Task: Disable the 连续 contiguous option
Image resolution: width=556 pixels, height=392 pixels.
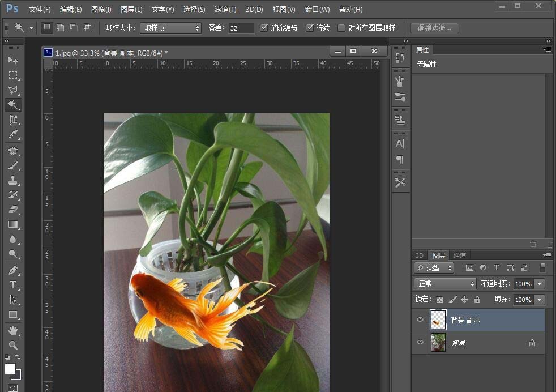Action: (310, 27)
